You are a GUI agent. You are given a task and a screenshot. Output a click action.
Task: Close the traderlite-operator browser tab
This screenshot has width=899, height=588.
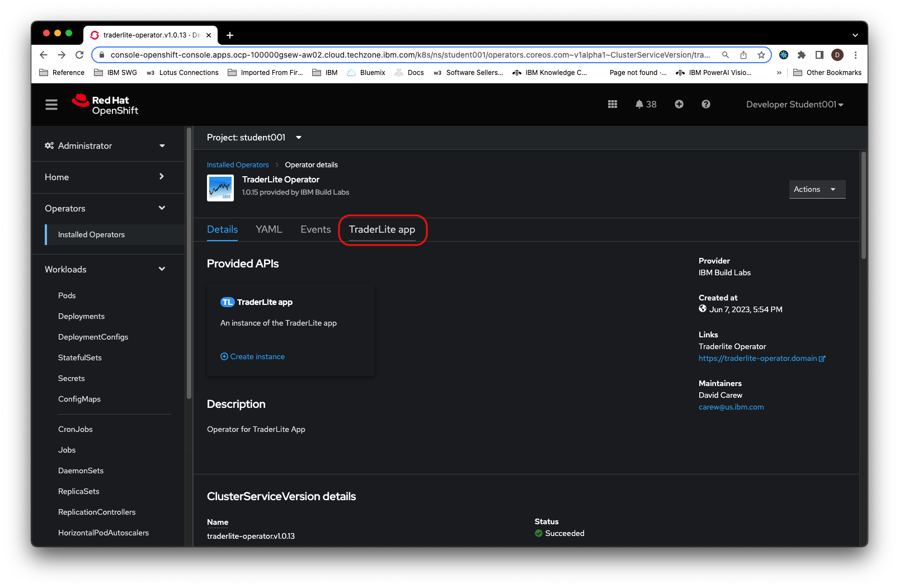(x=209, y=35)
